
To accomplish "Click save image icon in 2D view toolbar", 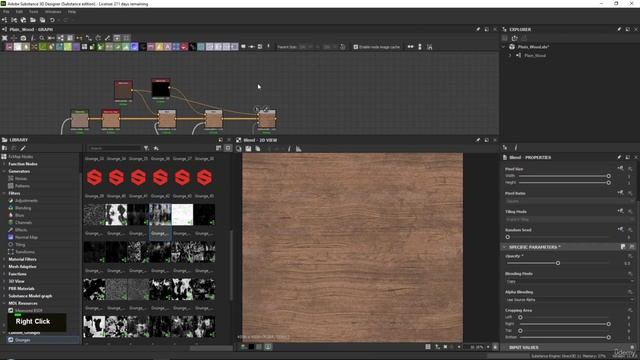I will click(248, 149).
